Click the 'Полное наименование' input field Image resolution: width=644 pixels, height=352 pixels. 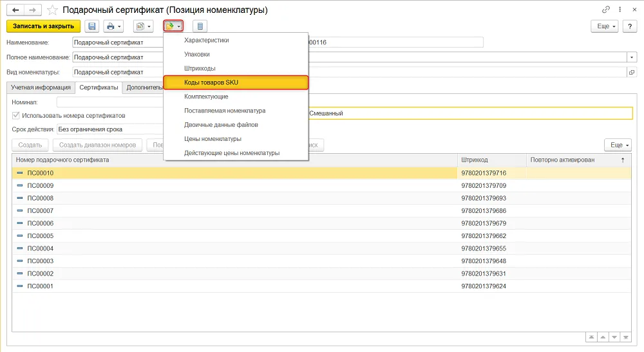(x=118, y=57)
